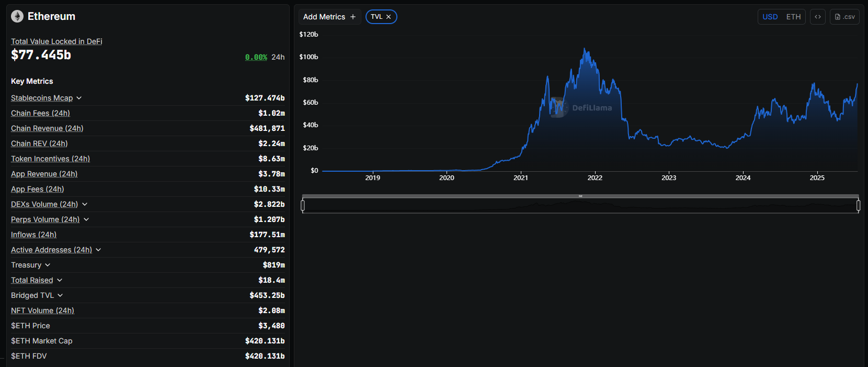Viewport: 868px width, 367px height.
Task: Click the $177.51m Inflows value
Action: pos(267,235)
